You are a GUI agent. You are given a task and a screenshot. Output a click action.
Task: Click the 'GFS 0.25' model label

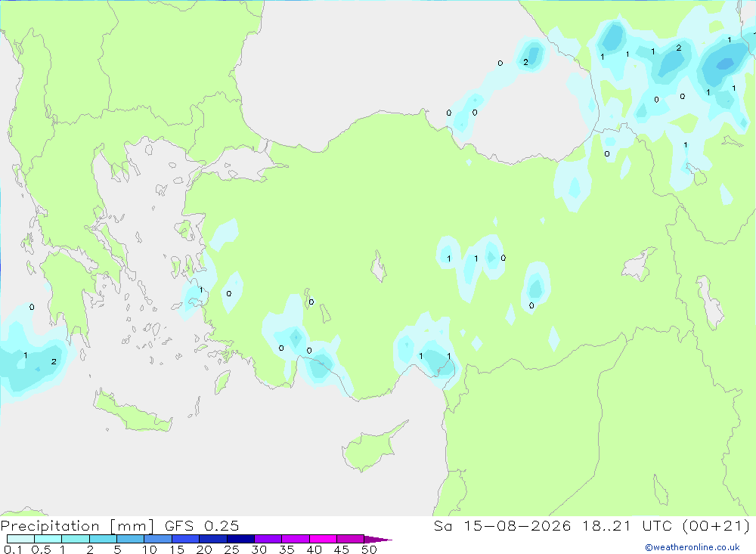coord(202,525)
